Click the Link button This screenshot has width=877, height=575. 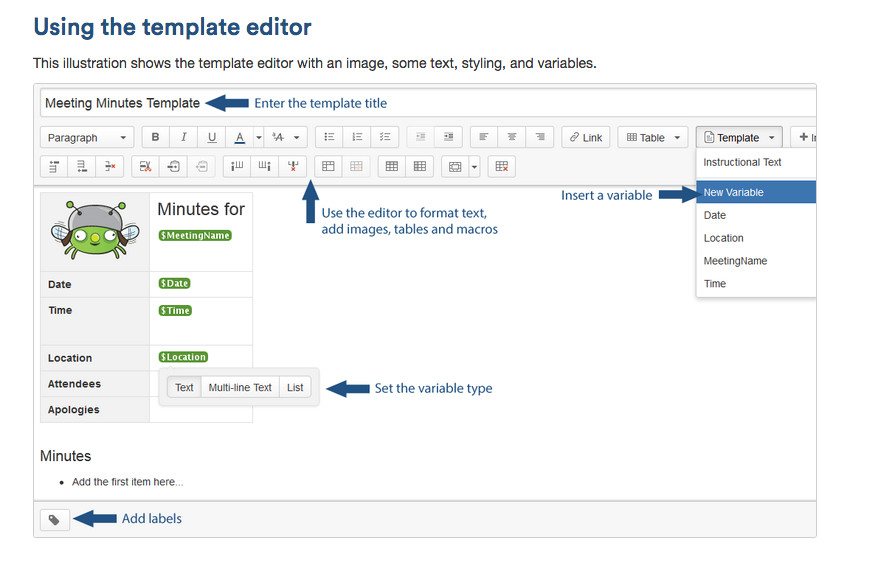586,137
